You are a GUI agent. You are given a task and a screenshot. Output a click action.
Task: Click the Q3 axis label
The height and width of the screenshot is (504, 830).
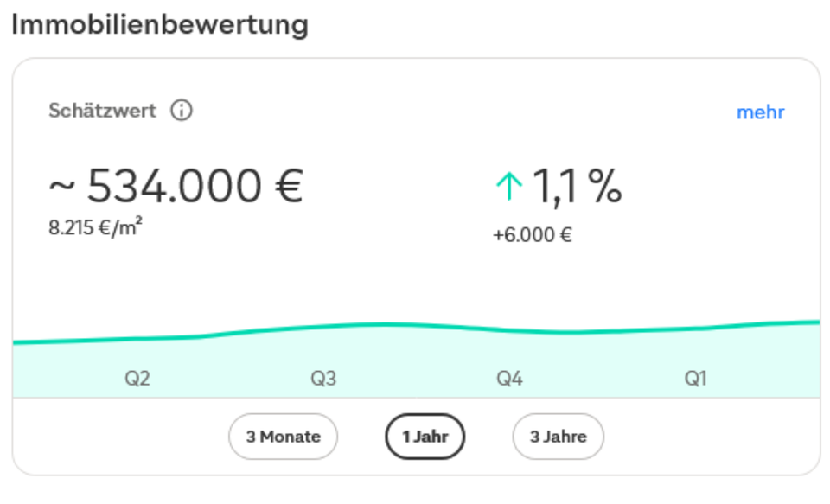pyautogui.click(x=323, y=379)
